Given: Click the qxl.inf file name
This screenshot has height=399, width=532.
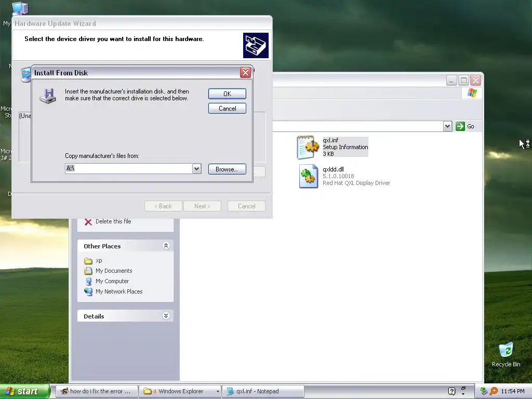Looking at the screenshot, I should tap(330, 140).
